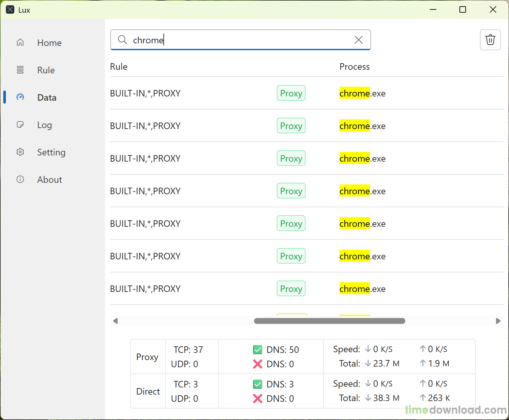Image resolution: width=509 pixels, height=420 pixels.
Task: Open the Setting gear icon
Action: pyautogui.click(x=20, y=152)
